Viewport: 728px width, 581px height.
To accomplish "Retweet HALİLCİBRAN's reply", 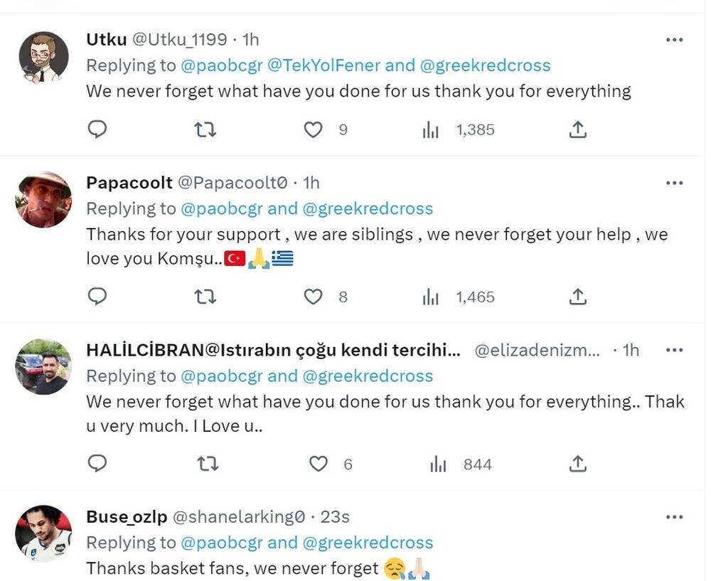I will pyautogui.click(x=207, y=464).
